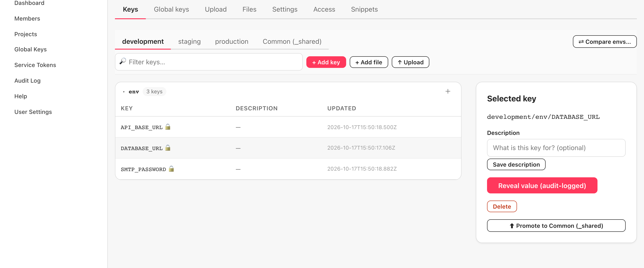
Task: Select the development environment tab
Action: (x=143, y=42)
